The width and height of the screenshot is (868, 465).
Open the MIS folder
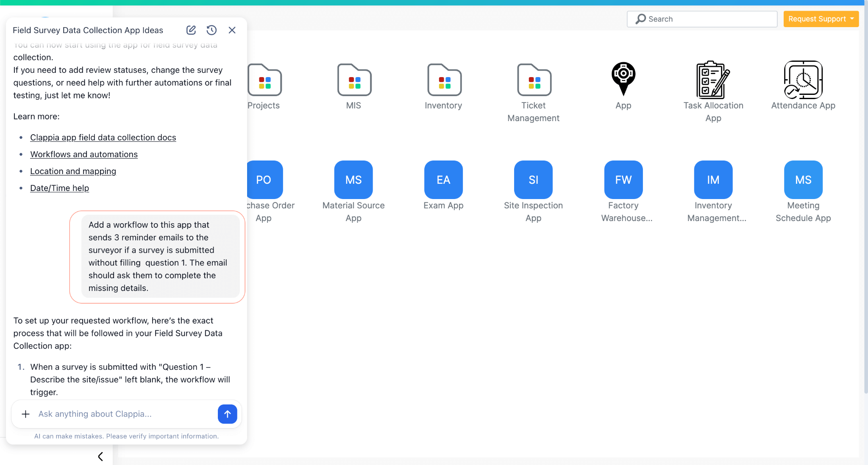(x=353, y=80)
